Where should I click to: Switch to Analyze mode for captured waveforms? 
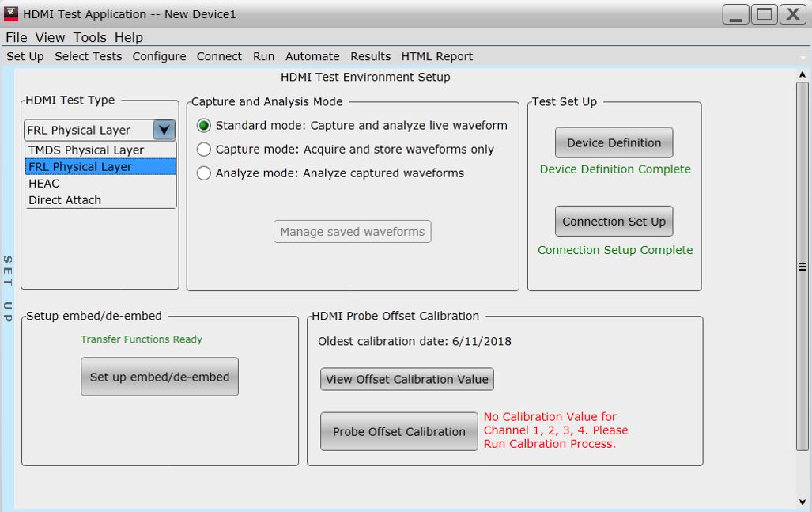click(x=204, y=173)
